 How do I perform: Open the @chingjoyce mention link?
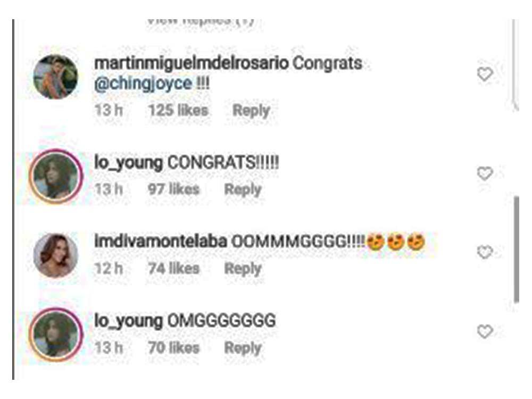(x=143, y=84)
